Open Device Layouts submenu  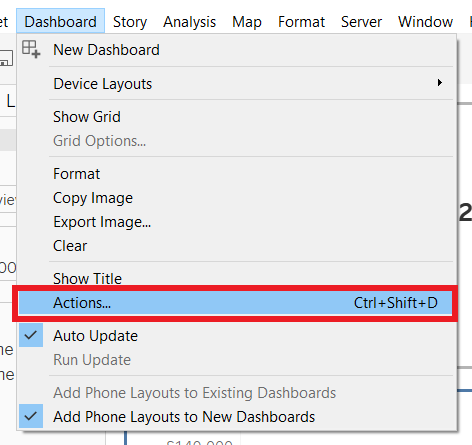tap(237, 84)
